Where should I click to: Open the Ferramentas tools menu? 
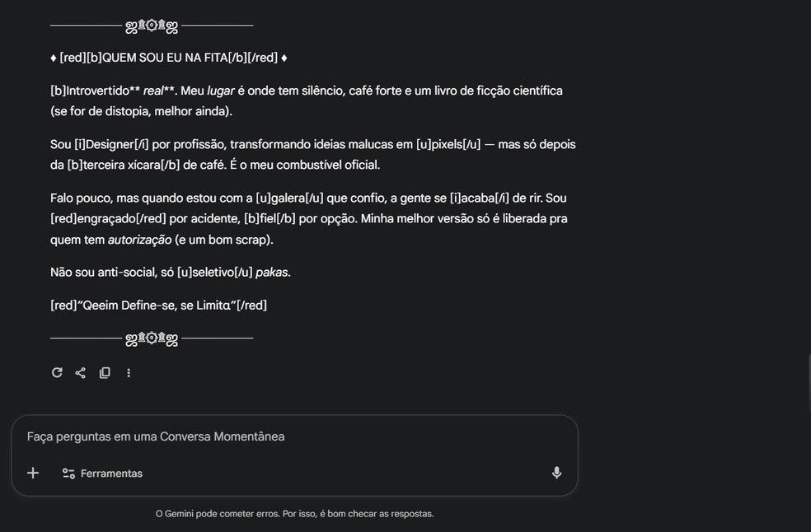tap(102, 474)
